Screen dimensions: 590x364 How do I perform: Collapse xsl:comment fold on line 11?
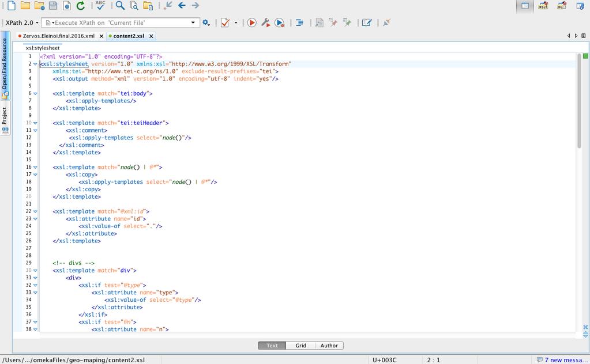35,130
